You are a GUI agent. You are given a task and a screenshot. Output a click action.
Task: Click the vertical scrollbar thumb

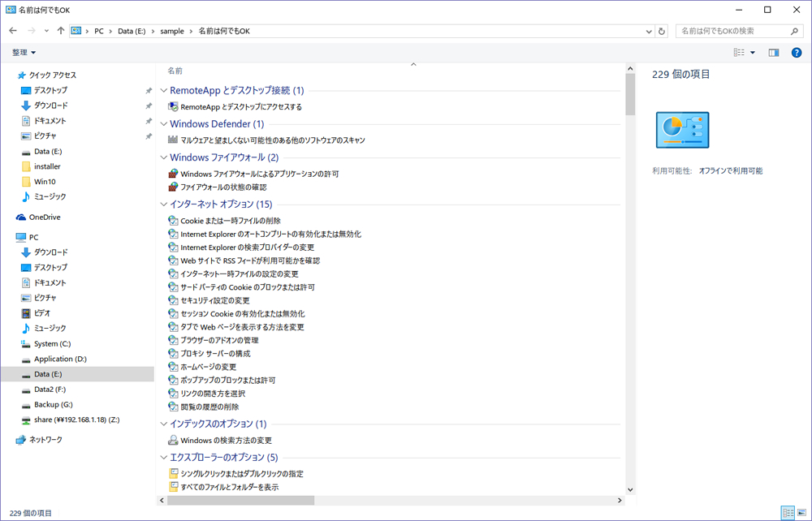pos(630,95)
